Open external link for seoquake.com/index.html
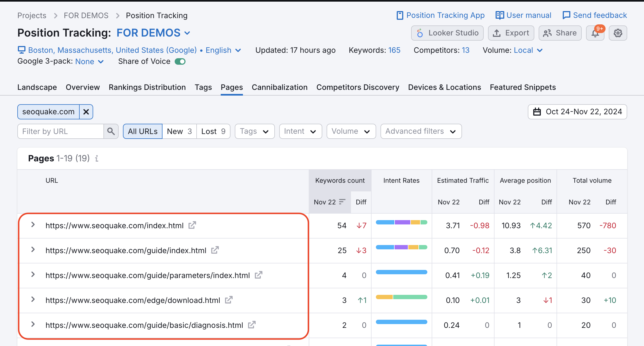 (x=192, y=225)
